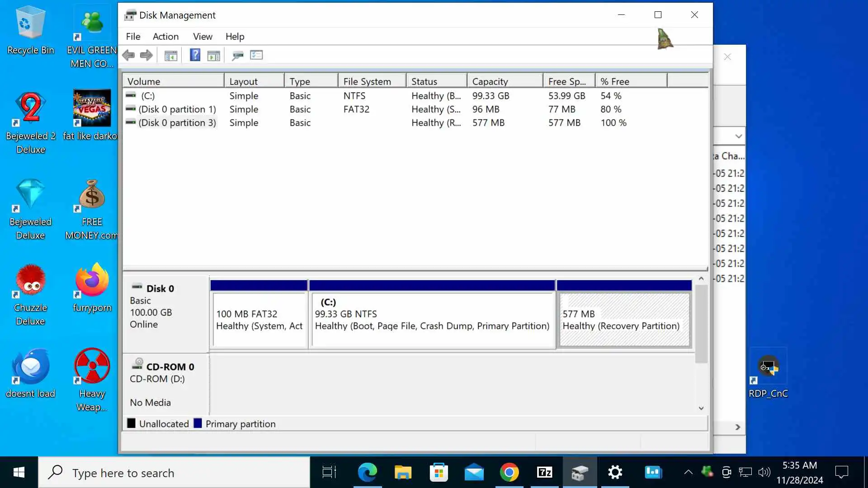
Task: Open the File menu
Action: 133,37
